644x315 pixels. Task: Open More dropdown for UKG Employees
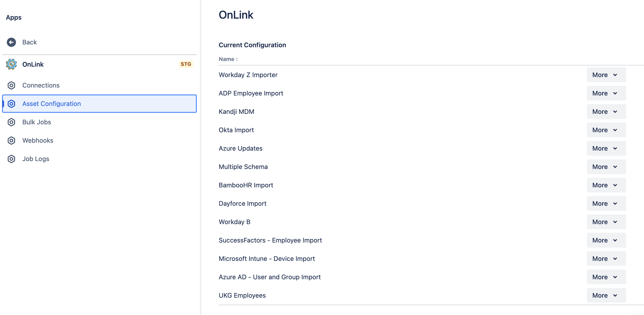pyautogui.click(x=606, y=295)
